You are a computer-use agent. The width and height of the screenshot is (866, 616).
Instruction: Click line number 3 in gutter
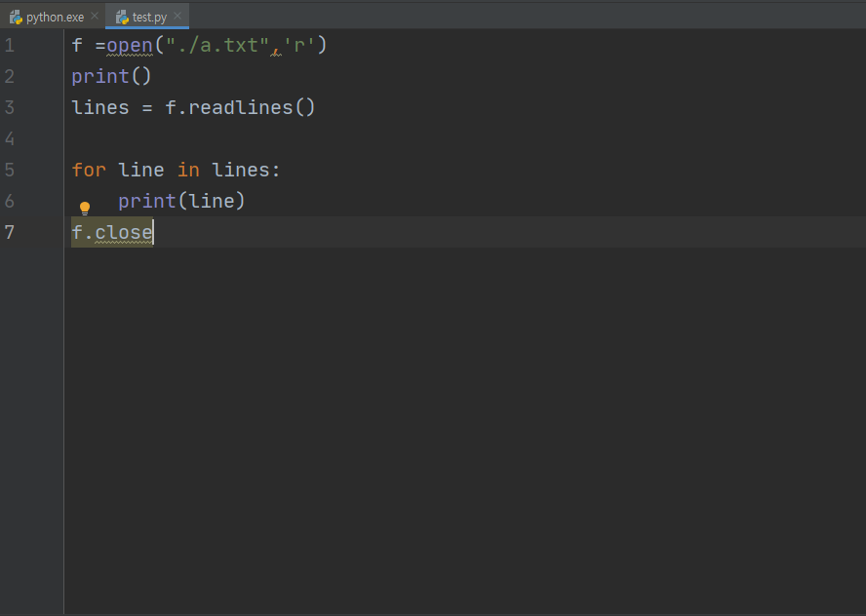tap(10, 107)
